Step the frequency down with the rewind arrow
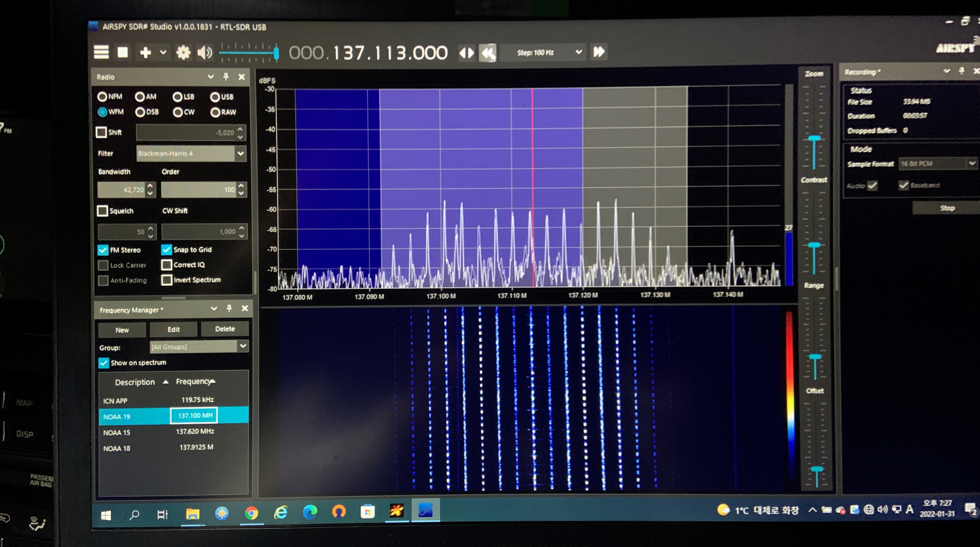The width and height of the screenshot is (980, 547). 488,53
